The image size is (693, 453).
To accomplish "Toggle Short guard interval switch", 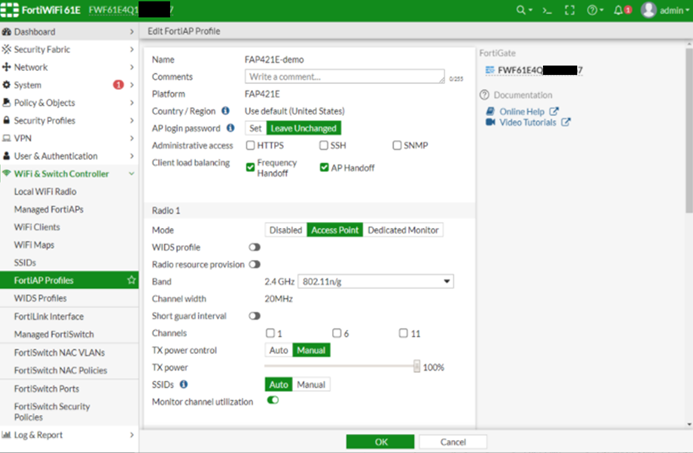I will coord(254,316).
